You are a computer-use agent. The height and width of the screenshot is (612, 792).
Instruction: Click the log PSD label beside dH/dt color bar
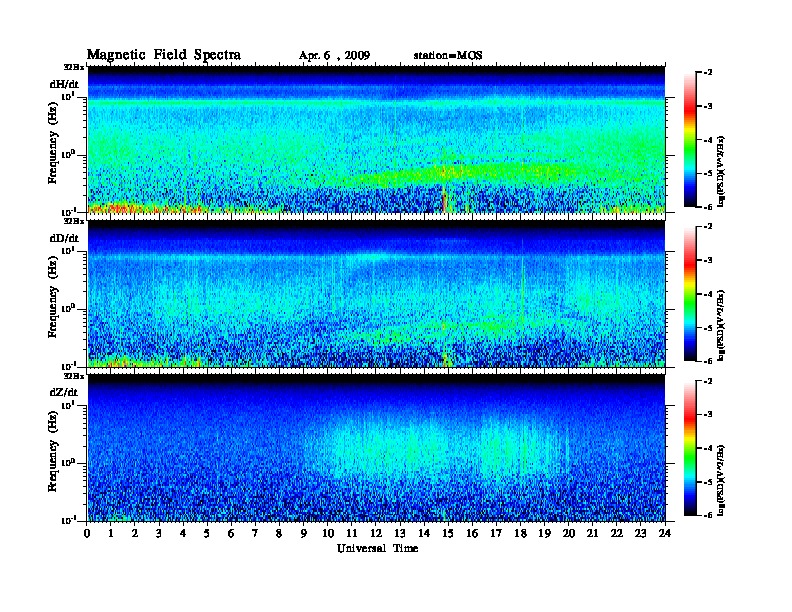click(x=721, y=172)
